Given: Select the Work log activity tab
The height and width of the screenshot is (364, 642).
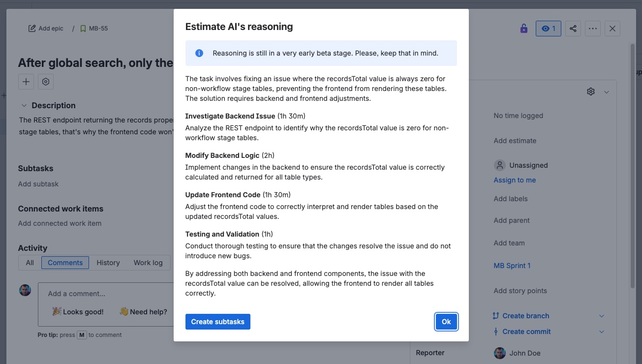Looking at the screenshot, I should click(148, 263).
